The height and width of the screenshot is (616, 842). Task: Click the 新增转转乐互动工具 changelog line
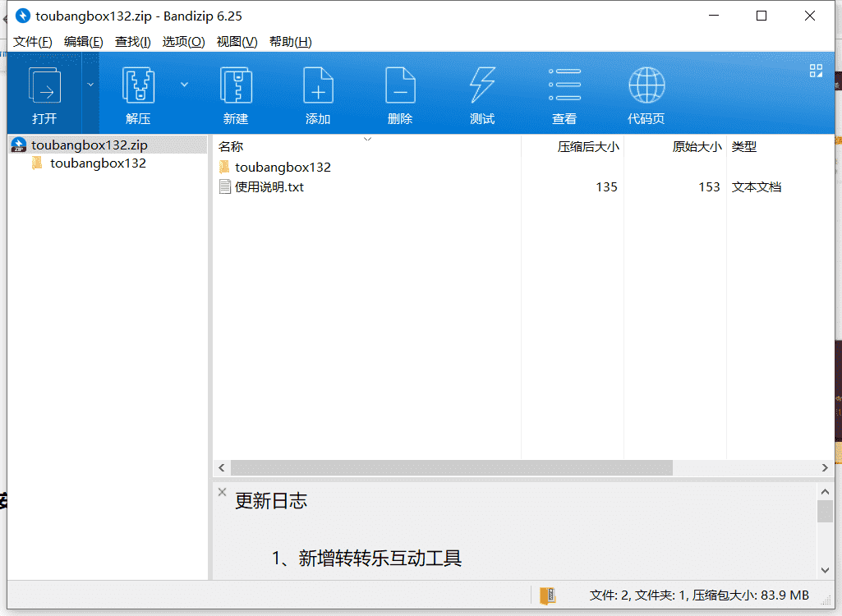click(380, 559)
